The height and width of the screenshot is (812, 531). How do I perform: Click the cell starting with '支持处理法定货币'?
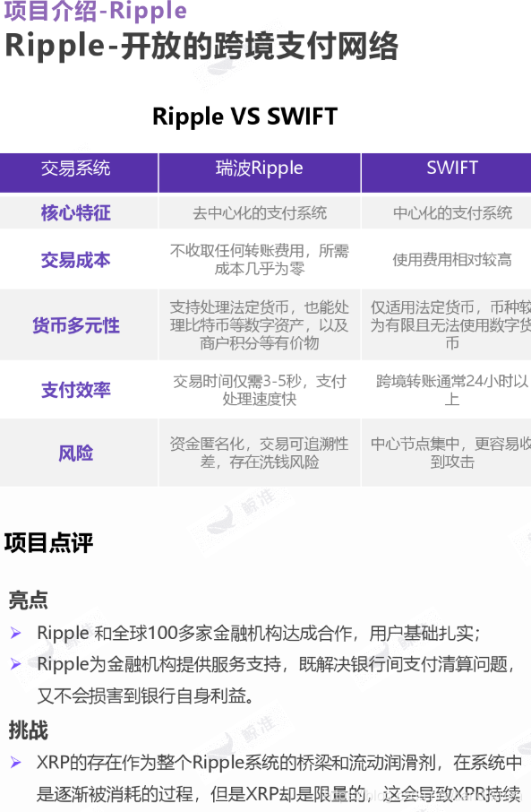click(260, 324)
